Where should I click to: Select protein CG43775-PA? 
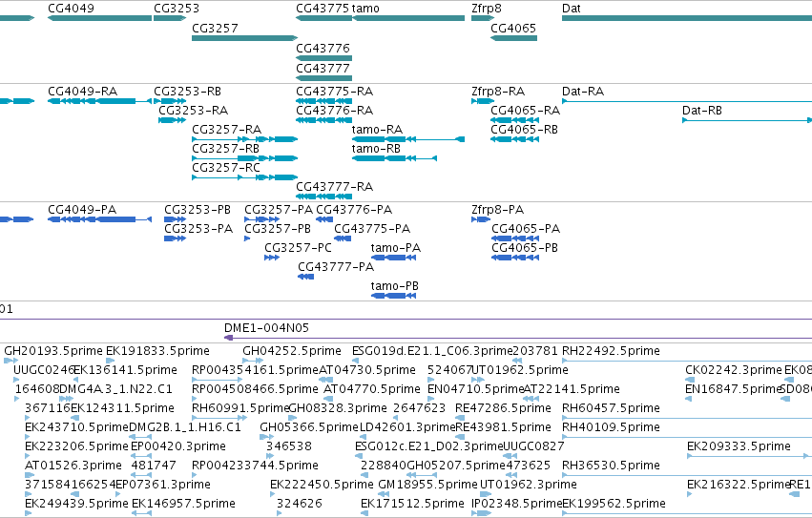tap(343, 238)
